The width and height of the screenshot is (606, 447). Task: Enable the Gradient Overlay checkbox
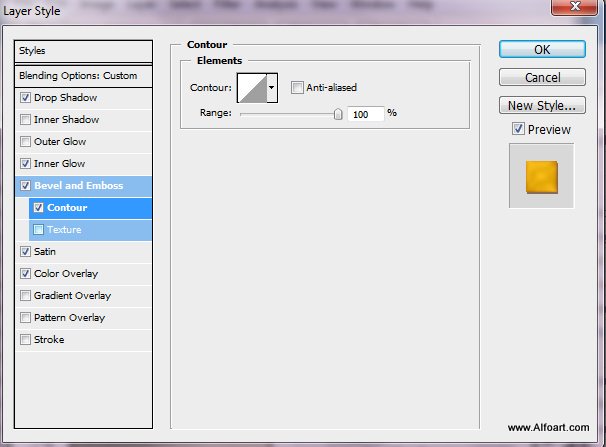pyautogui.click(x=26, y=296)
